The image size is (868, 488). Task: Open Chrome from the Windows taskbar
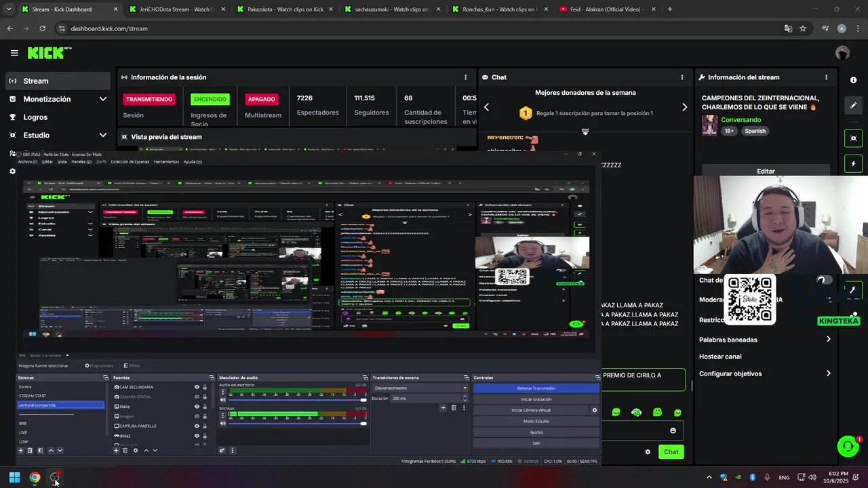pos(35,477)
